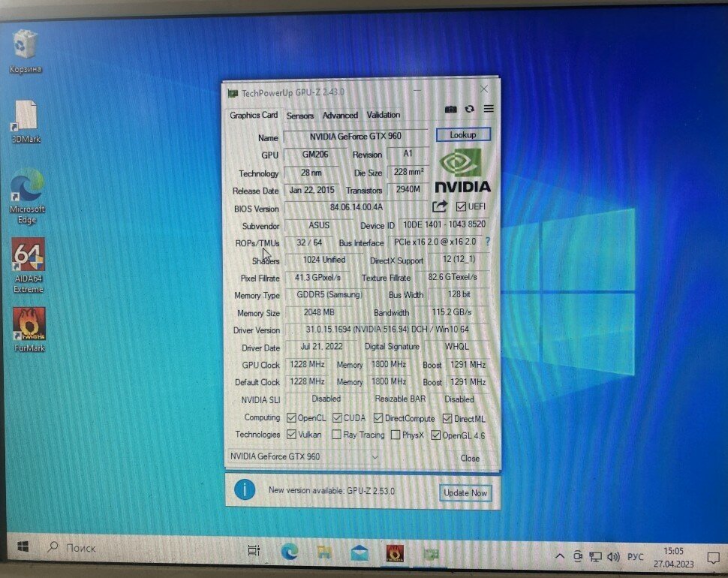Viewport: 728px width, 578px height.
Task: Select the 3DMark desktop shortcut
Action: [26, 122]
